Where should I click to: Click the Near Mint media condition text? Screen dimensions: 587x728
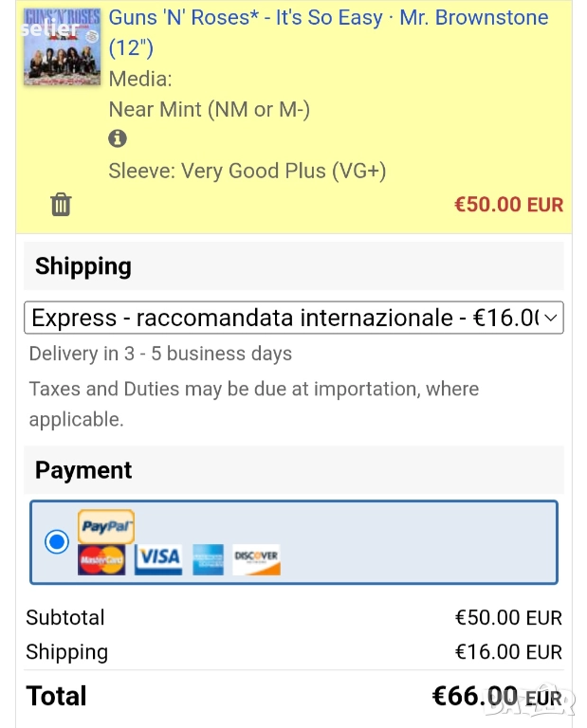point(210,109)
